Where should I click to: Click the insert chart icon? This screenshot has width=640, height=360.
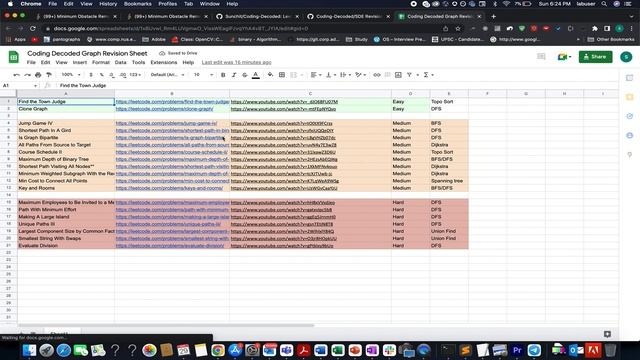coord(398,75)
